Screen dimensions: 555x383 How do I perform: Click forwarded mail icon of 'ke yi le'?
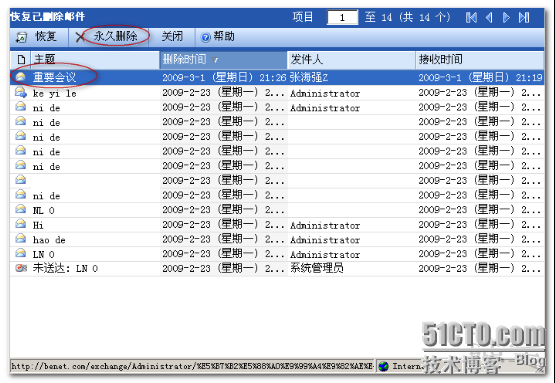(21, 92)
